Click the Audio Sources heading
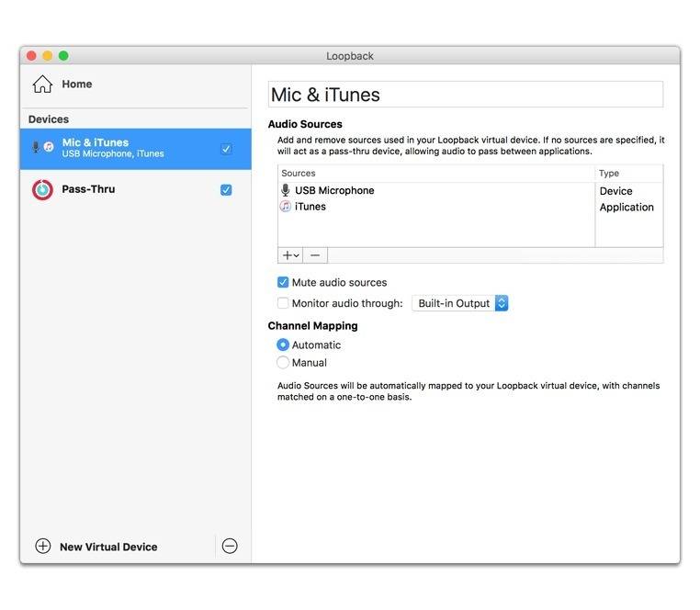The height and width of the screenshot is (610, 700). coord(305,124)
